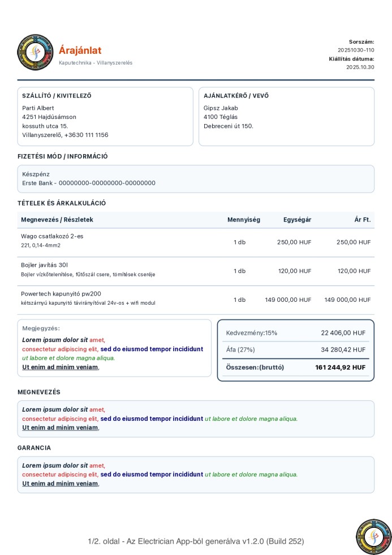This screenshot has height=555, width=392.
Task: Click the circular logo in the bottom-right corner
Action: pos(373,536)
